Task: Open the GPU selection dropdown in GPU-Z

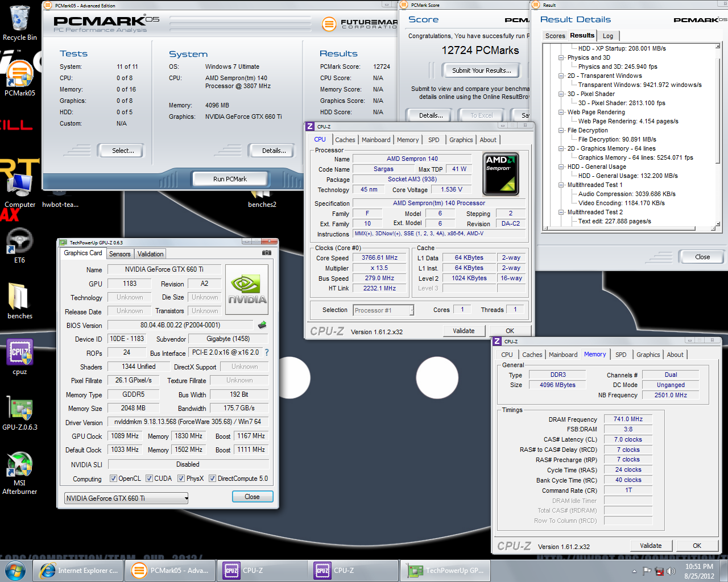Action: [126, 498]
